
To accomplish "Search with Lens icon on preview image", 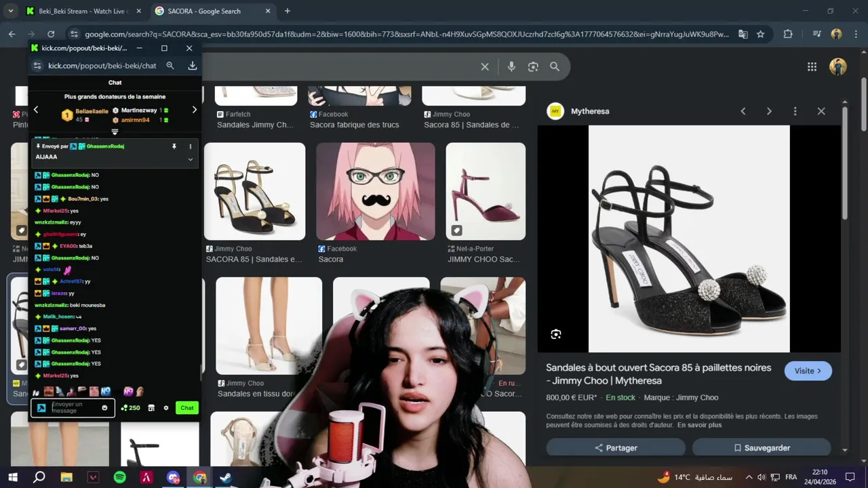I will (556, 334).
